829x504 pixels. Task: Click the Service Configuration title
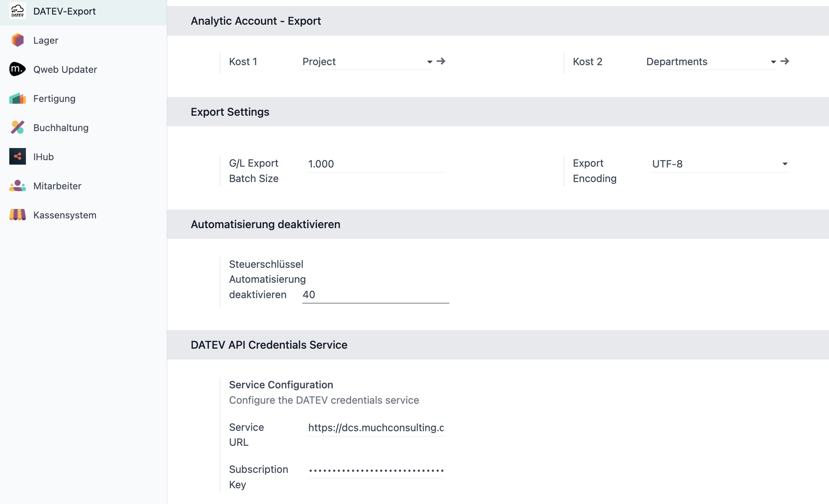pyautogui.click(x=281, y=385)
